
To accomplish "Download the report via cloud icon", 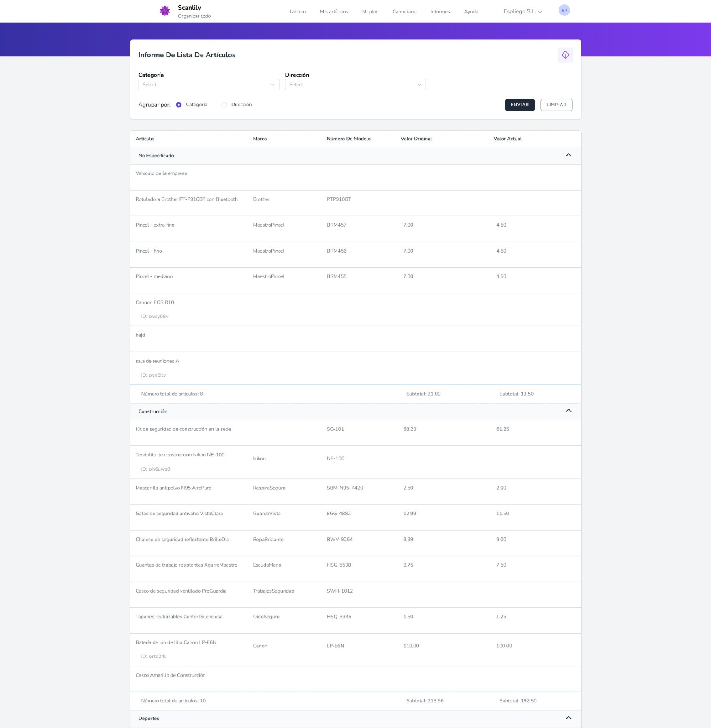I will coord(565,55).
